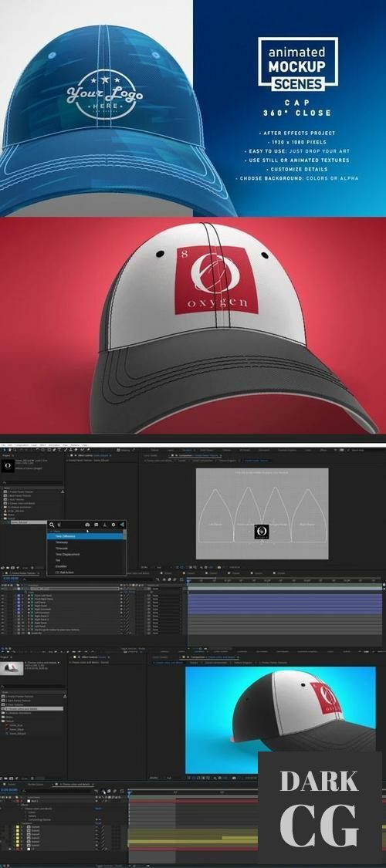Switch to the Essential Graphics workspace tab
The image size is (386, 868).
click(287, 450)
